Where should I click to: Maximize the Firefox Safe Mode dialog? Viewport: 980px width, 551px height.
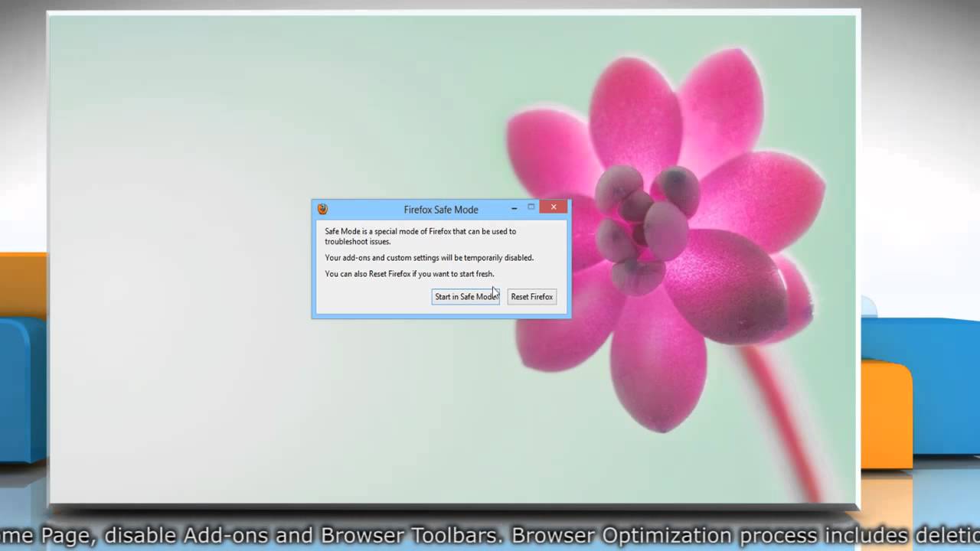pyautogui.click(x=531, y=207)
